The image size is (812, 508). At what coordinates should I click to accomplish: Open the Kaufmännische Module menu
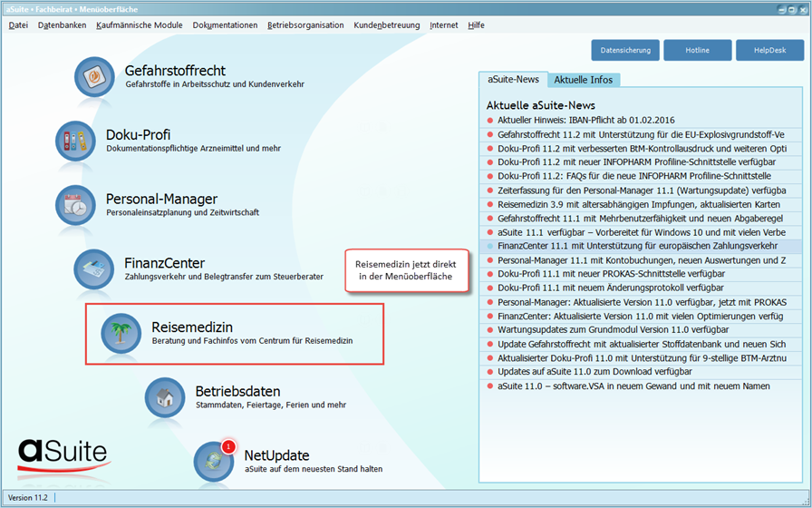pos(140,25)
